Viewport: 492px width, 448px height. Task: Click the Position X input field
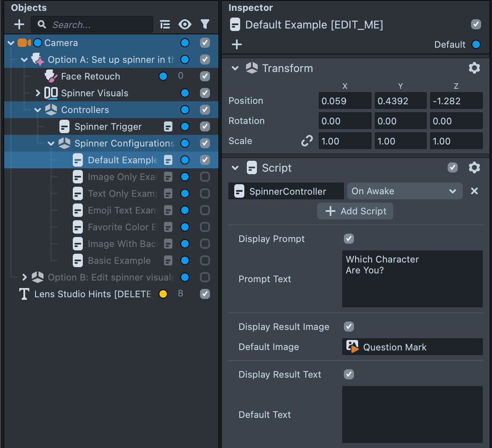(x=344, y=101)
